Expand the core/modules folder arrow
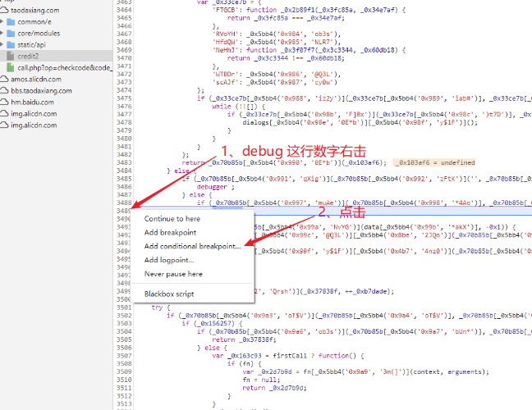This screenshot has width=532, height=410. [2, 33]
